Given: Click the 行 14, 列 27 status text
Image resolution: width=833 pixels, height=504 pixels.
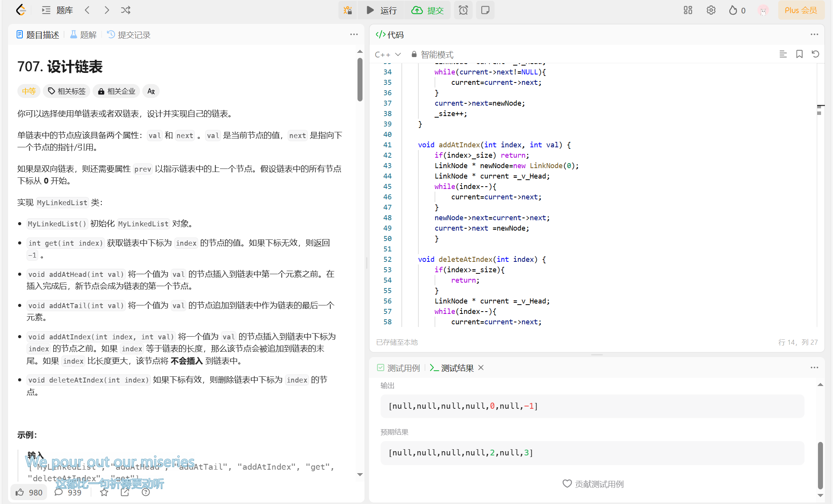Looking at the screenshot, I should (x=798, y=342).
